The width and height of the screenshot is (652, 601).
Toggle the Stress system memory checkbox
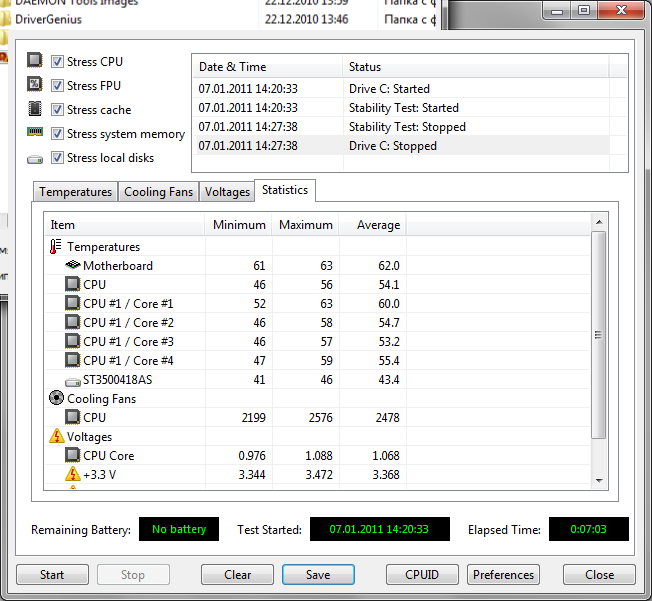[57, 134]
